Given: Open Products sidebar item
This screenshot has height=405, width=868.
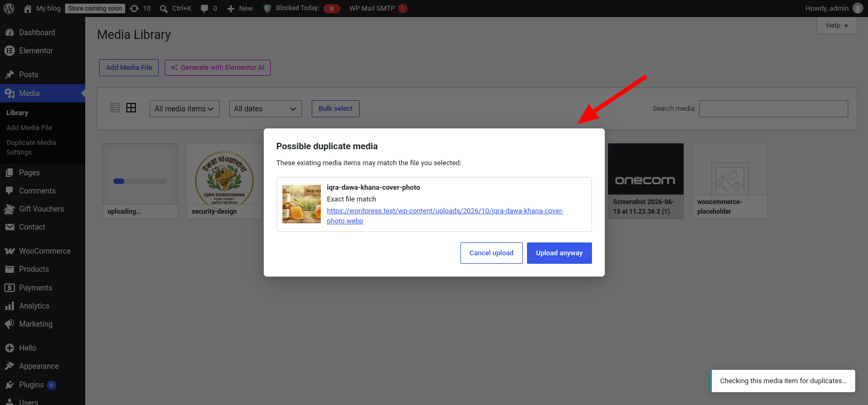Looking at the screenshot, I should click(x=43, y=269).
